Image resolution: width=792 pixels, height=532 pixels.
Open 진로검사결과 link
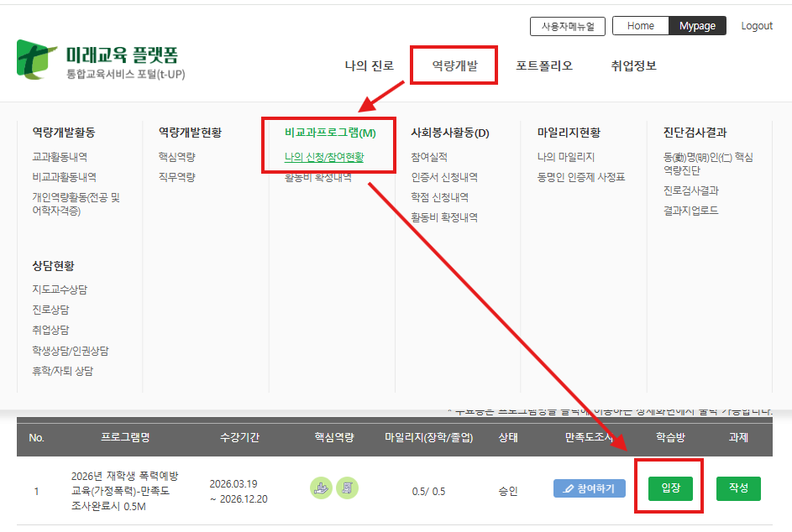[x=691, y=190]
